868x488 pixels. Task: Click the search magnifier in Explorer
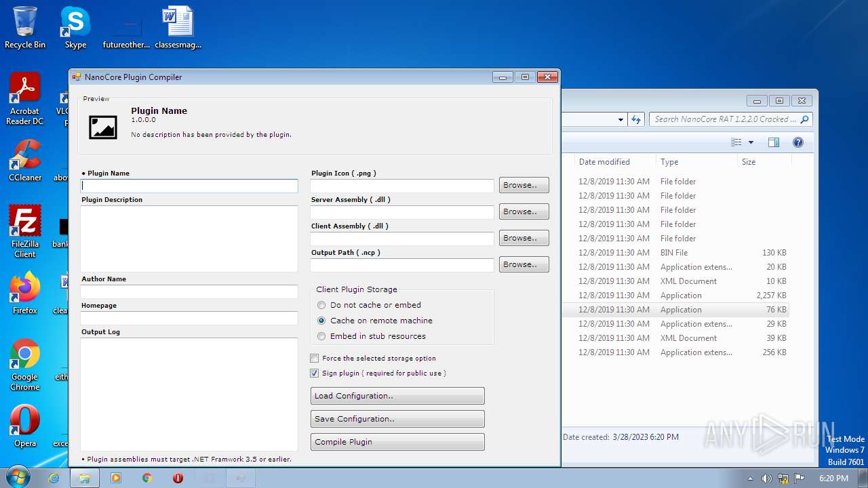pyautogui.click(x=804, y=119)
